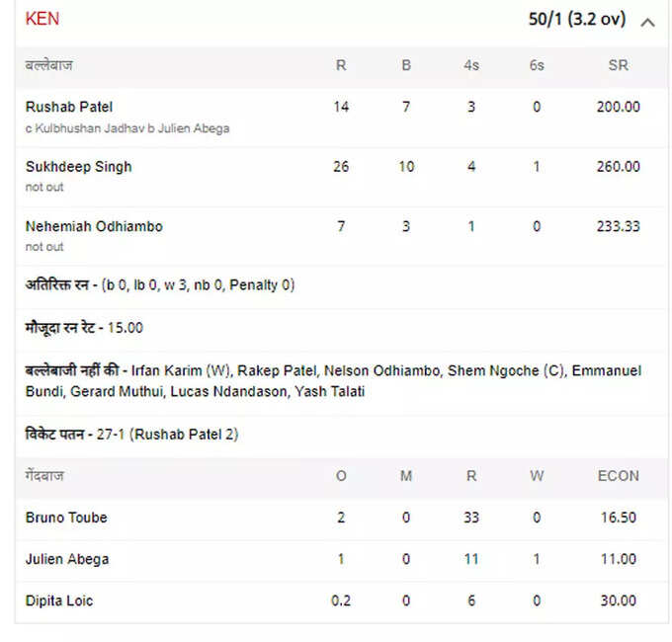Click the SR column header

618,65
